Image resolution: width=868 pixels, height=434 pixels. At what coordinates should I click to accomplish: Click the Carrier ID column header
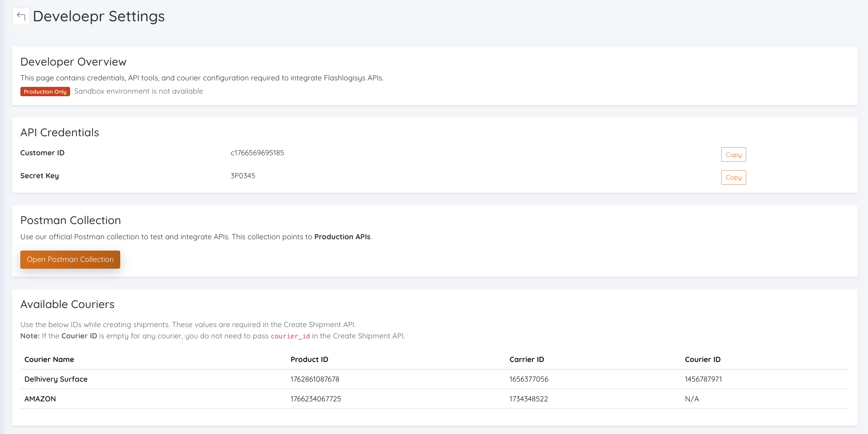(526, 359)
